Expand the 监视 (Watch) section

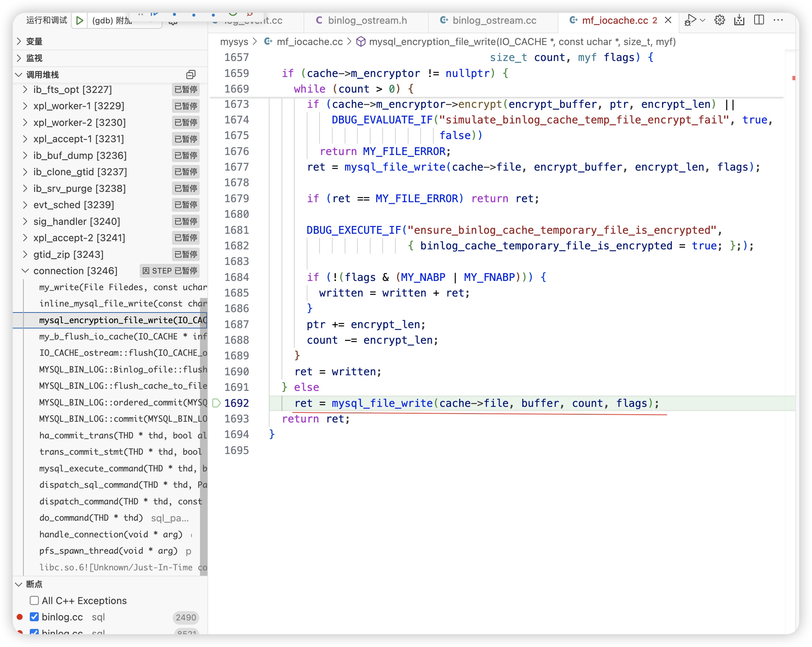[x=34, y=58]
